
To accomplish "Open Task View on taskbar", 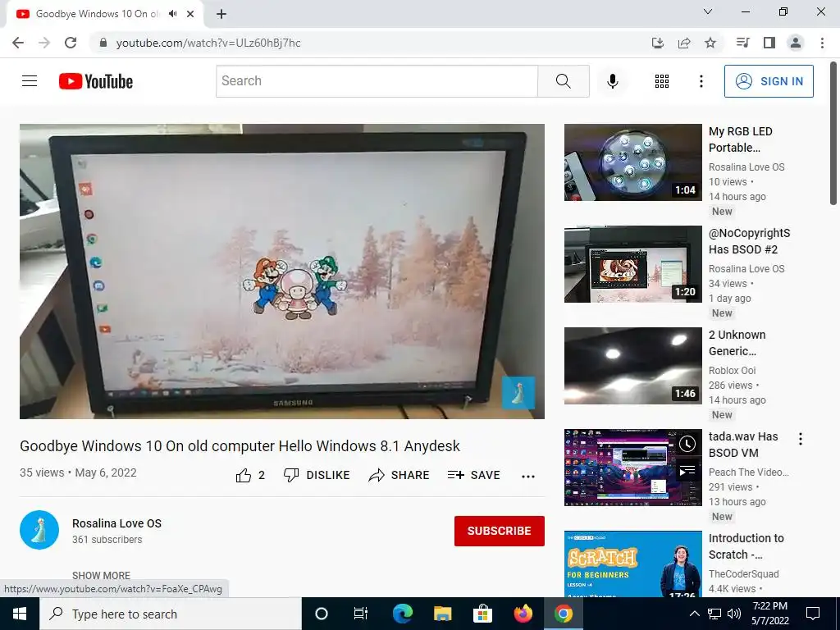I will pos(361,614).
